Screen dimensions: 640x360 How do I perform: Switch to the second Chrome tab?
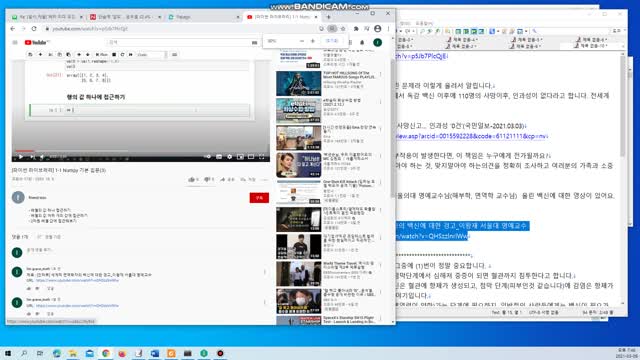(125, 17)
